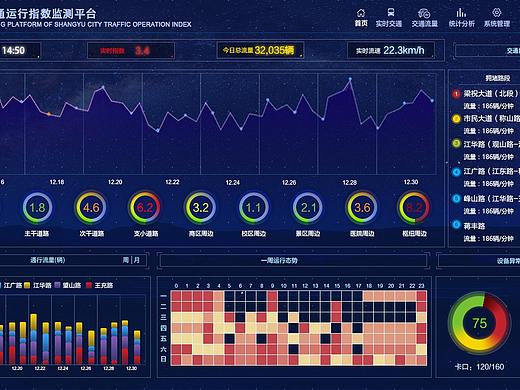This screenshot has width=520, height=390.
Task: Select 枢纽周边 gauge showing 8.2
Action: point(414,208)
